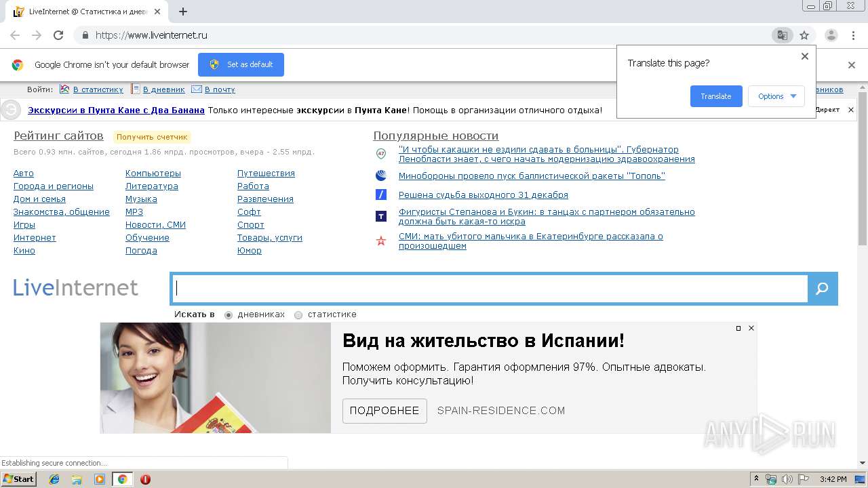Open the Chrome profile avatar icon
The image size is (868, 488).
tap(831, 35)
